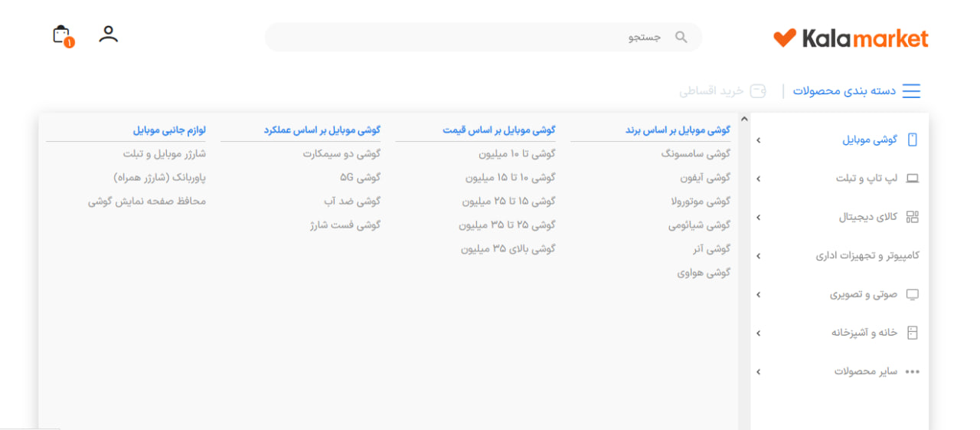Select گوشی موبایل in the category sidebar
The image size is (980, 430).
tap(870, 140)
